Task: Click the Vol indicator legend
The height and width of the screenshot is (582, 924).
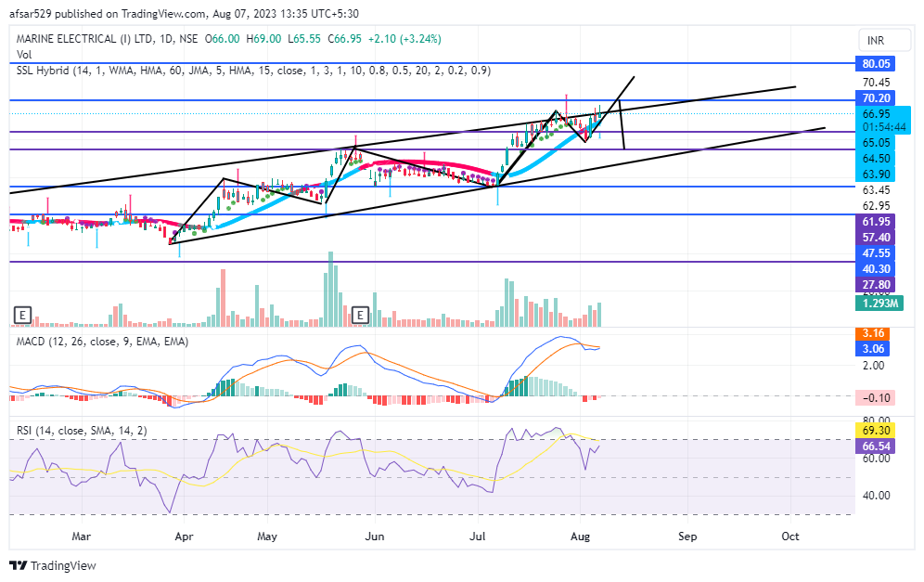Action: coord(24,55)
